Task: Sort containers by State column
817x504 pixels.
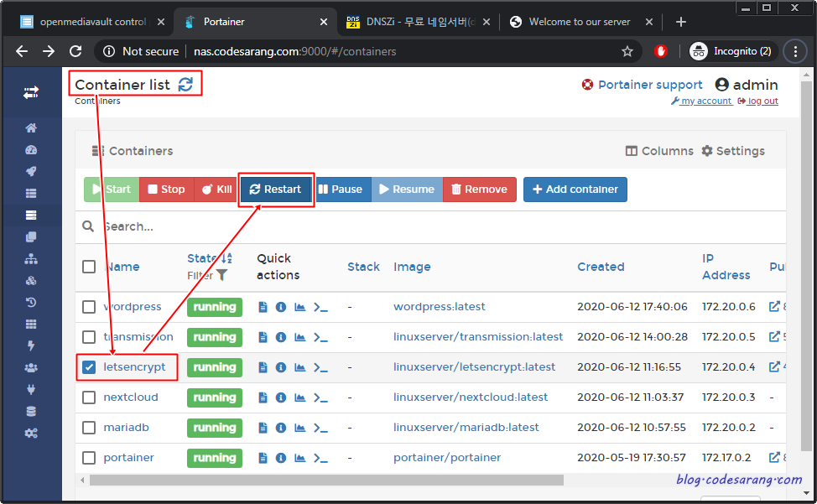Action: (x=210, y=258)
